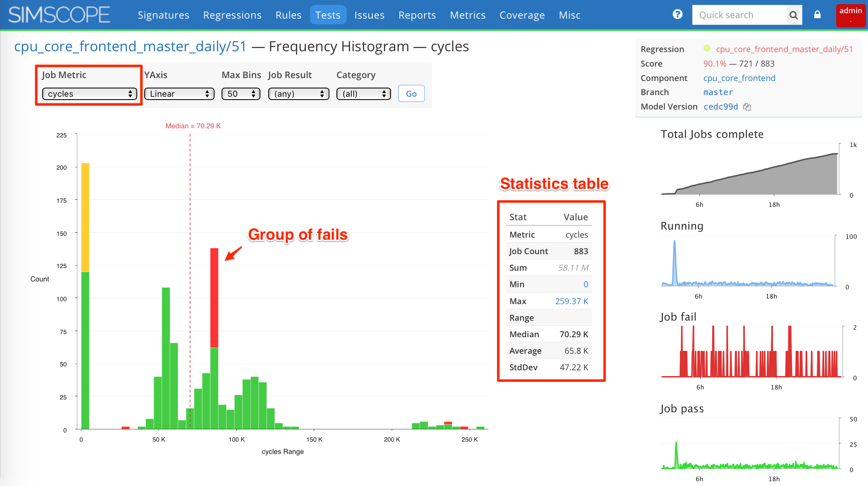Click the lock/security icon in navbar
This screenshot has height=486, width=868.
[817, 15]
